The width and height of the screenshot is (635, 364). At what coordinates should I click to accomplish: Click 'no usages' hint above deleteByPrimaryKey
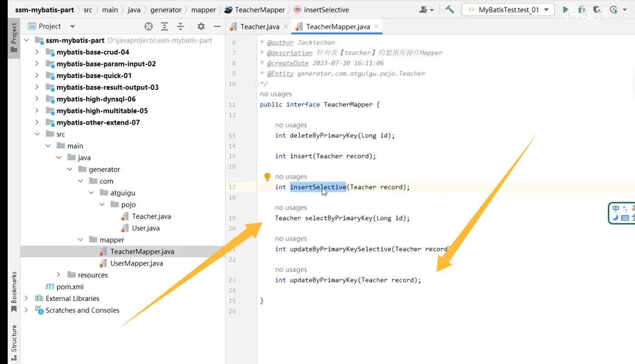pyautogui.click(x=291, y=125)
